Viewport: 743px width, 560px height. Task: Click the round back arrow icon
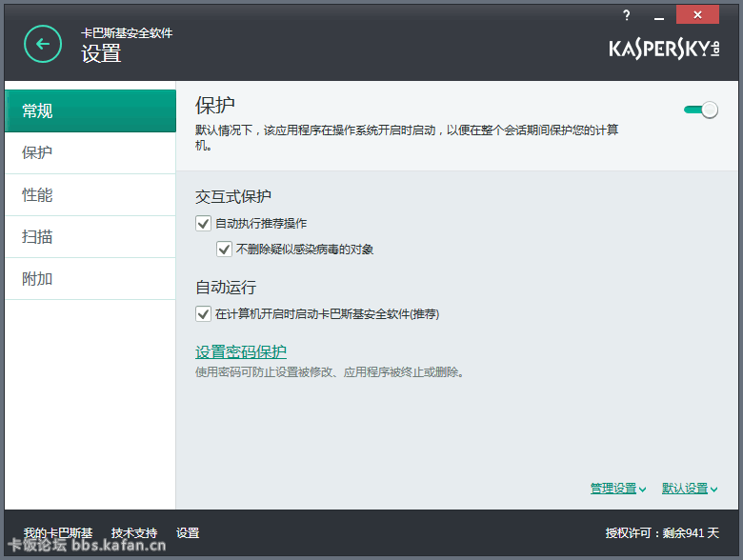click(x=43, y=44)
